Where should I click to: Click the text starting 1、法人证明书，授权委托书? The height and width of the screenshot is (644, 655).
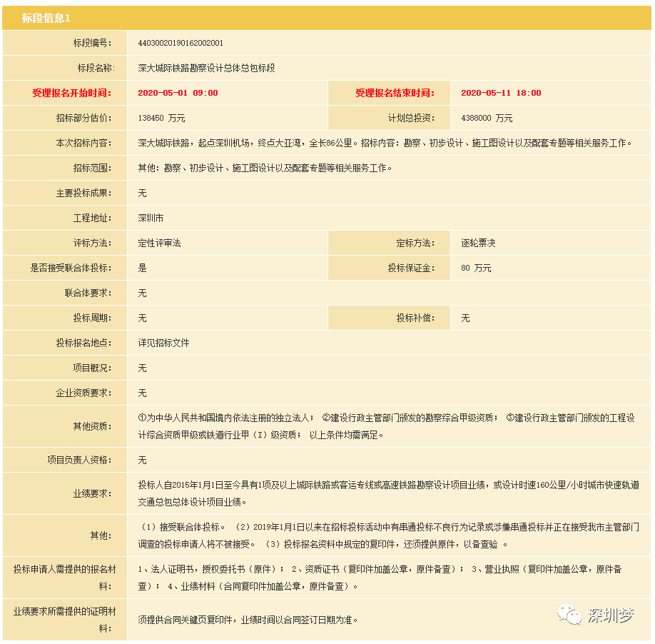pyautogui.click(x=380, y=578)
